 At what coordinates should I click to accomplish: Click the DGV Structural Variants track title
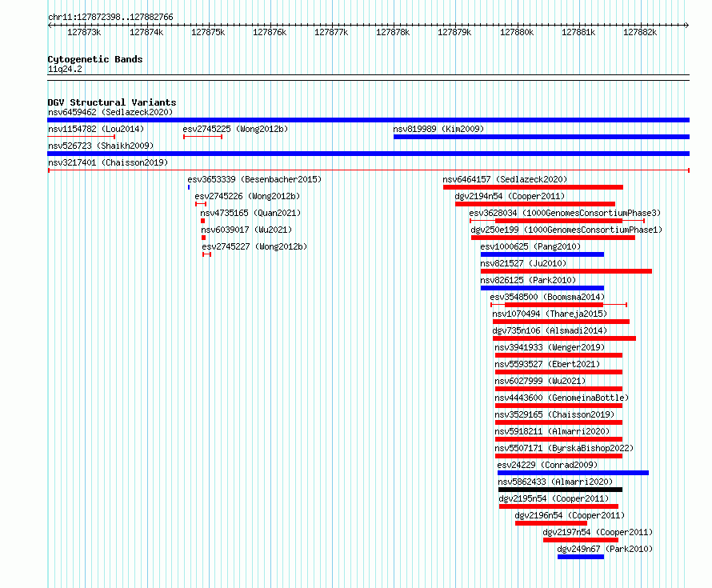pyautogui.click(x=112, y=102)
